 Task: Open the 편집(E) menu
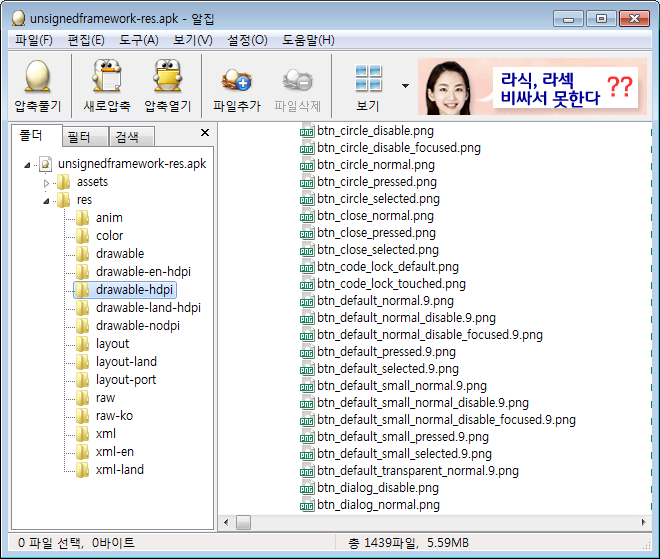(86, 40)
